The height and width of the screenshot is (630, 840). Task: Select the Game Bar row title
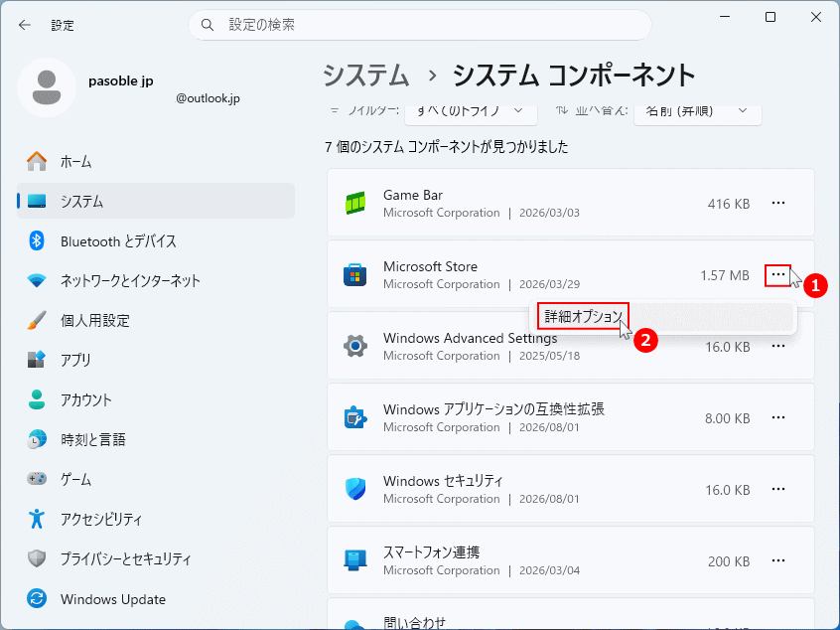(412, 195)
